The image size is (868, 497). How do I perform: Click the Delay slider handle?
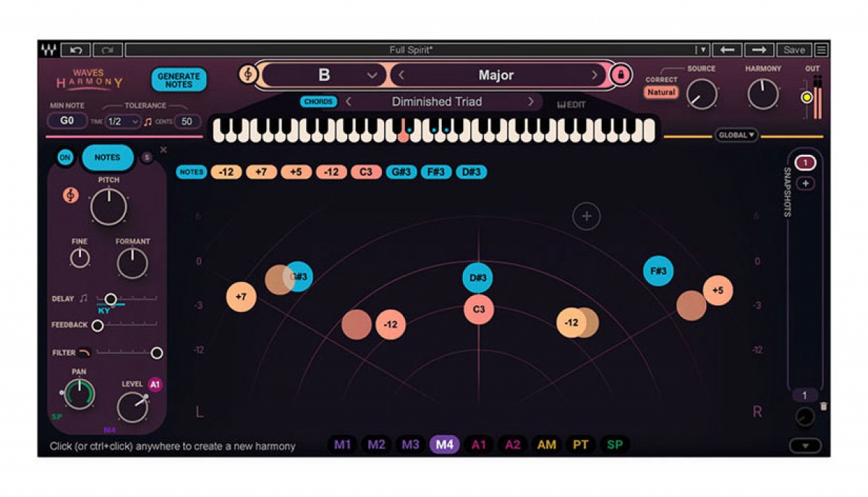click(110, 298)
